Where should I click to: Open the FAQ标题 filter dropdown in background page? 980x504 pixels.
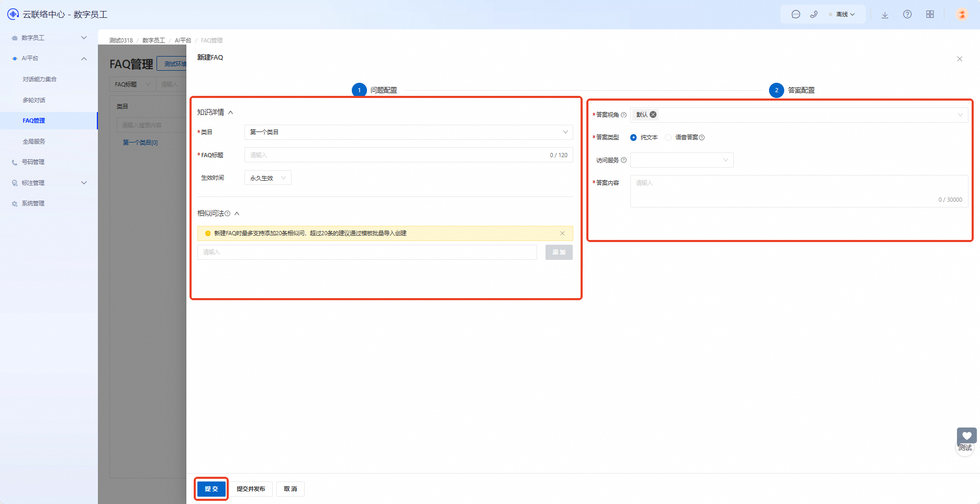(x=132, y=84)
